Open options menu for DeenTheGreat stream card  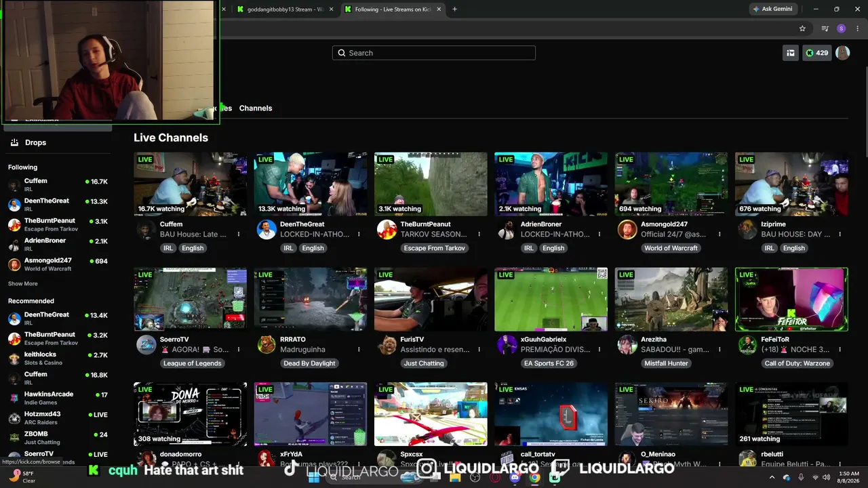tap(359, 235)
